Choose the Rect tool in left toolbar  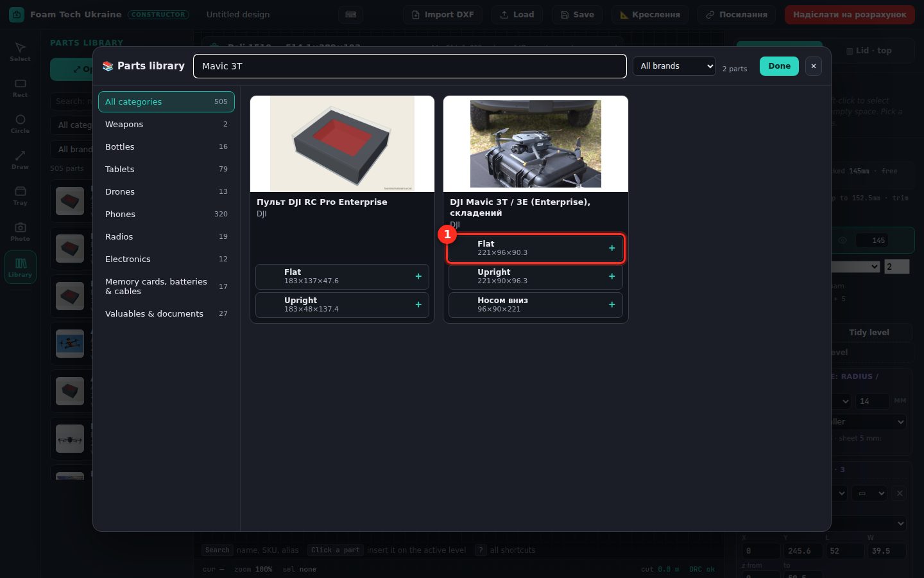click(20, 87)
